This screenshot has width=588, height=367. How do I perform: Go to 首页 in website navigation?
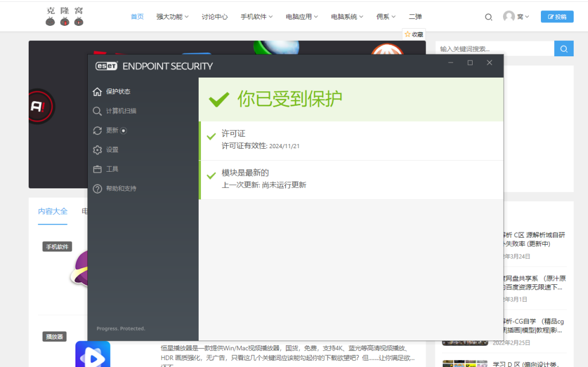pos(137,17)
